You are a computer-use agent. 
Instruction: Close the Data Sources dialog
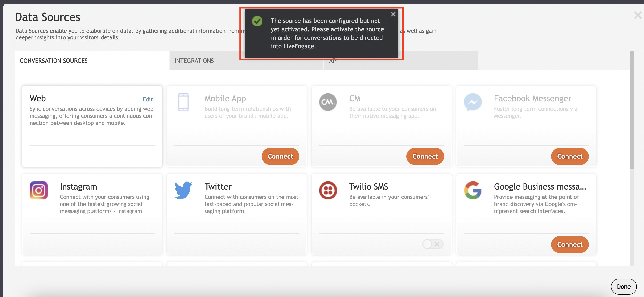coord(638,15)
